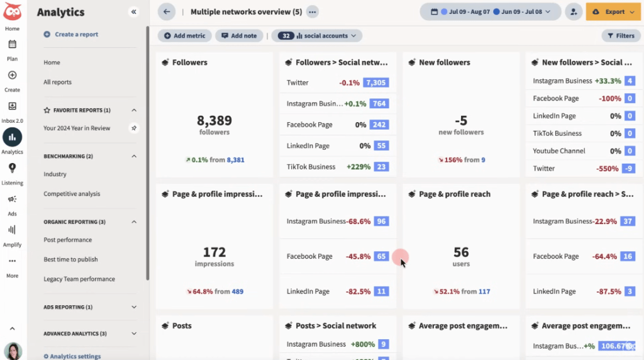The image size is (644, 360).
Task: Collapse the Organic Reporting section
Action: pos(134,222)
